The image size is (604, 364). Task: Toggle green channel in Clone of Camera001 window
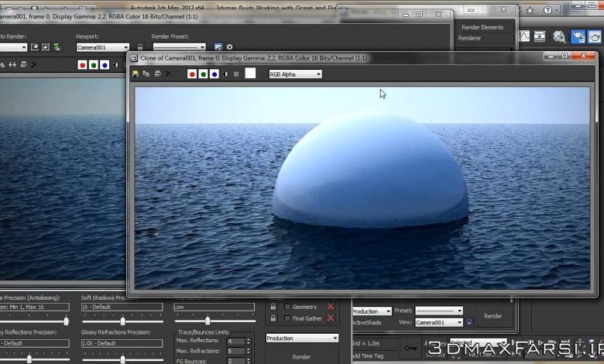pyautogui.click(x=203, y=74)
